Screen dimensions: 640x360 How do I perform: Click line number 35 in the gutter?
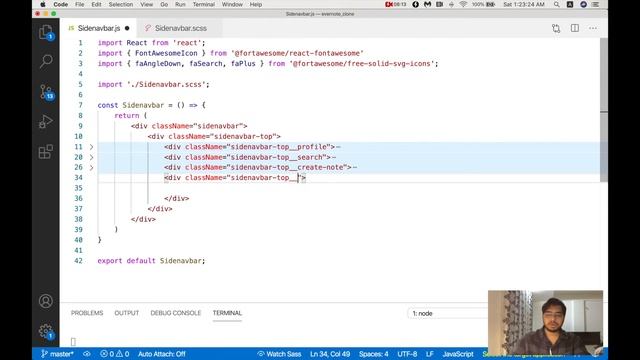(x=78, y=188)
